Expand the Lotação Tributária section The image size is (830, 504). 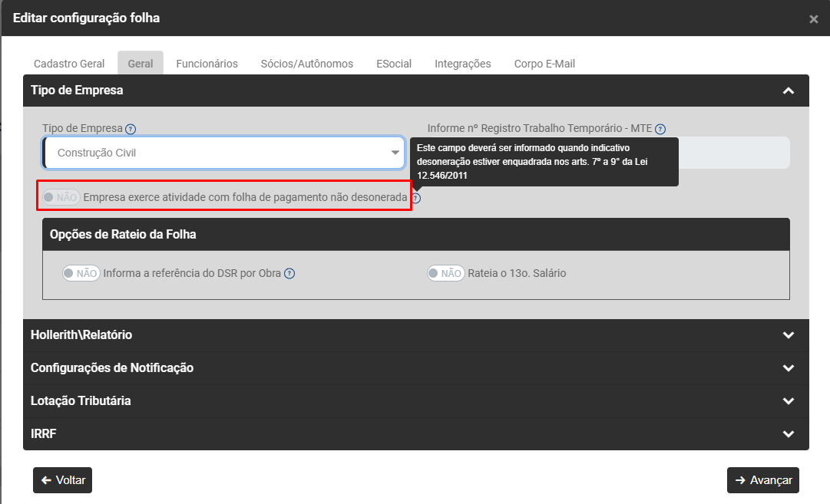[787, 401]
